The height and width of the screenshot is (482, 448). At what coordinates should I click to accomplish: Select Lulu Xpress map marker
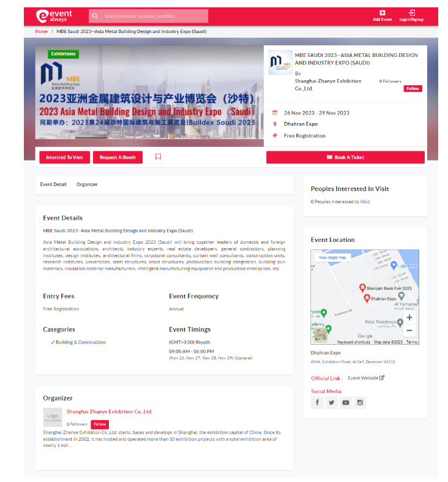pos(394,266)
